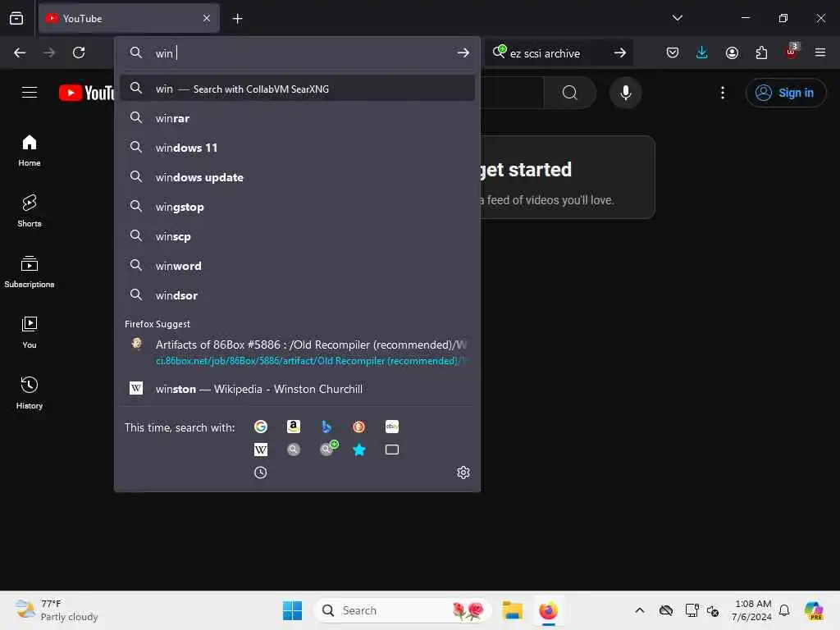This screenshot has width=840, height=630.
Task: Search this time with Wikipedia
Action: click(x=261, y=450)
